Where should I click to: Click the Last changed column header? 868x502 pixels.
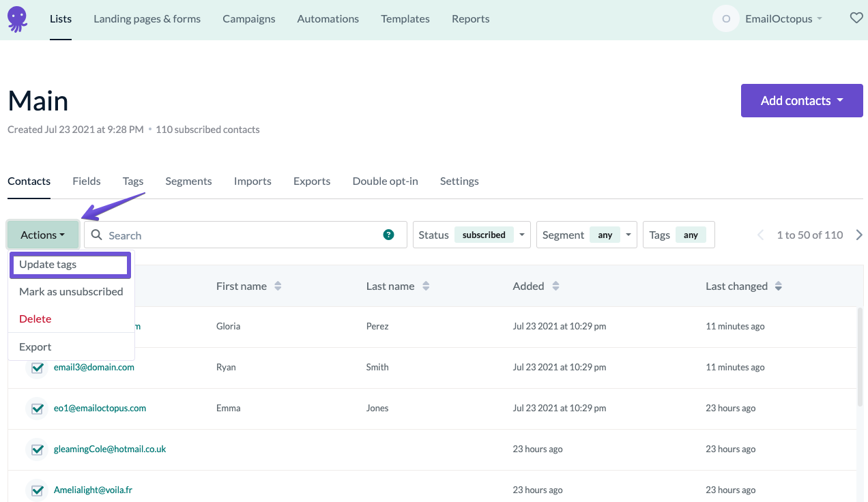(736, 286)
